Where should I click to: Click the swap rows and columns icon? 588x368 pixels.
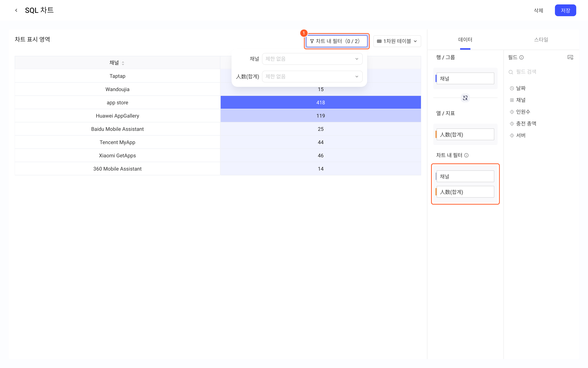[x=465, y=98]
